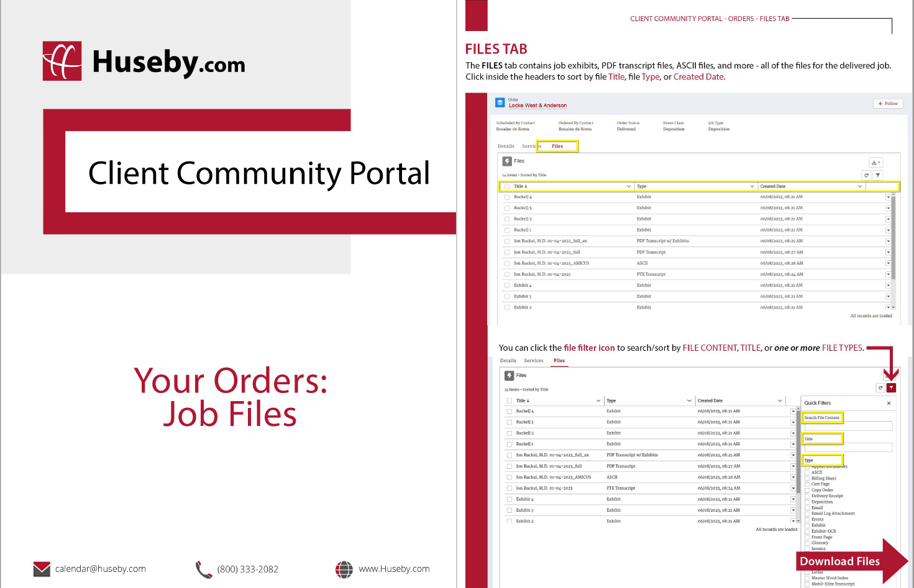914x588 pixels.
Task: Open row menu for 08:27 AM PDF Transcript, first list
Action: point(888,253)
